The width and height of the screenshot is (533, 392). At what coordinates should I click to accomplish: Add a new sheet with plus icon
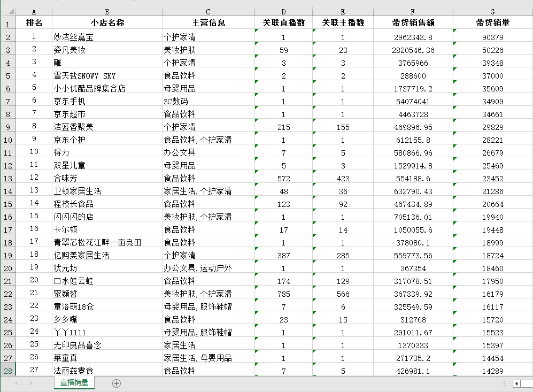point(116,383)
